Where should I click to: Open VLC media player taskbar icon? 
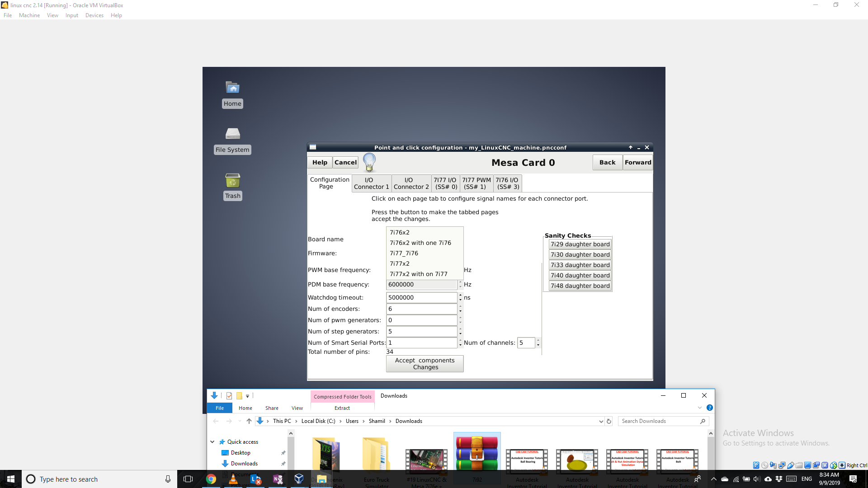click(x=233, y=479)
